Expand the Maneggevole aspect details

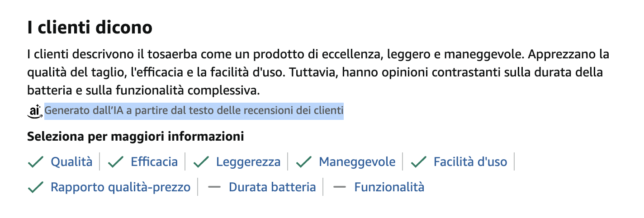pyautogui.click(x=357, y=162)
